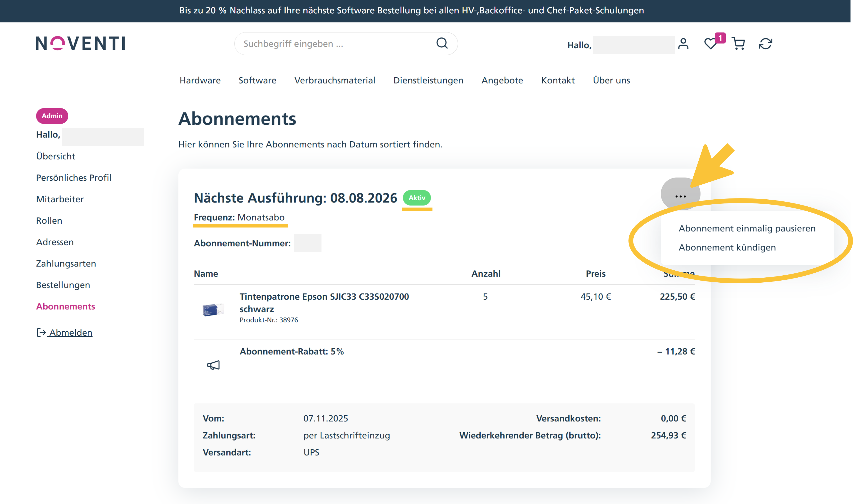Open the Angebote menu
Image resolution: width=853 pixels, height=504 pixels.
coord(502,81)
